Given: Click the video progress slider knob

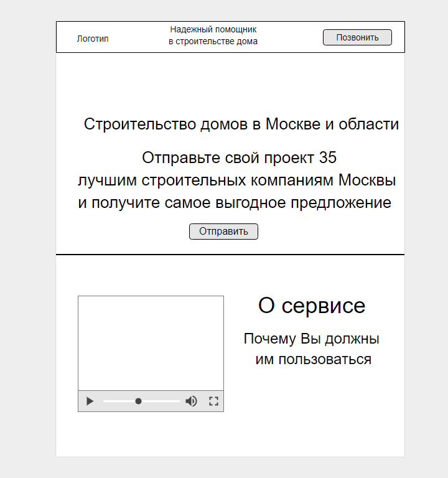Looking at the screenshot, I should click(138, 401).
